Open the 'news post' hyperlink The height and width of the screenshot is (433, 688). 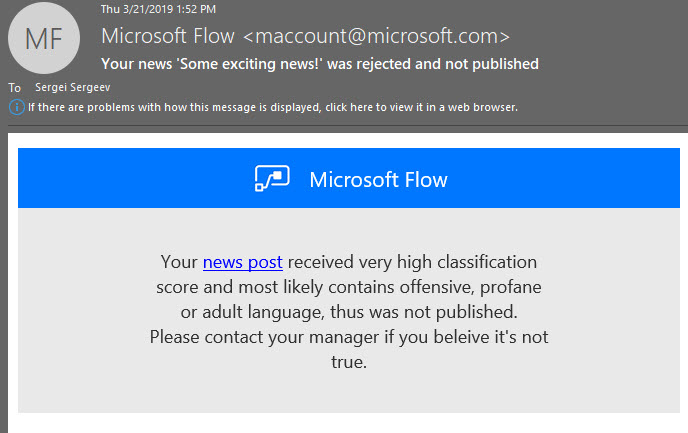click(x=242, y=262)
